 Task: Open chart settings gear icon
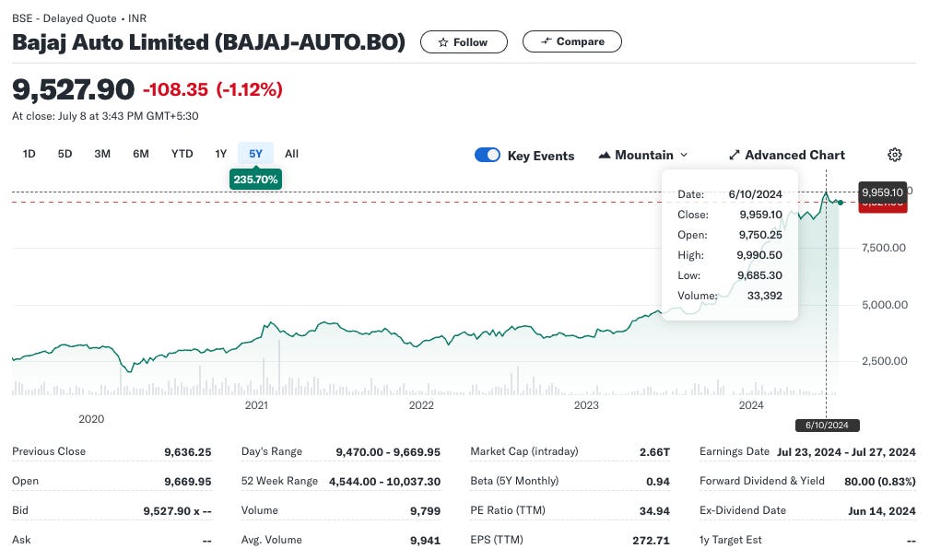pyautogui.click(x=895, y=155)
